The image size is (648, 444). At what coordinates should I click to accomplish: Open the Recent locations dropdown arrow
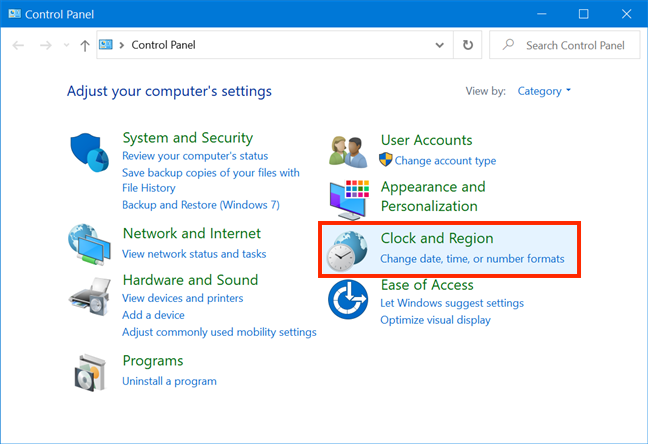point(66,45)
